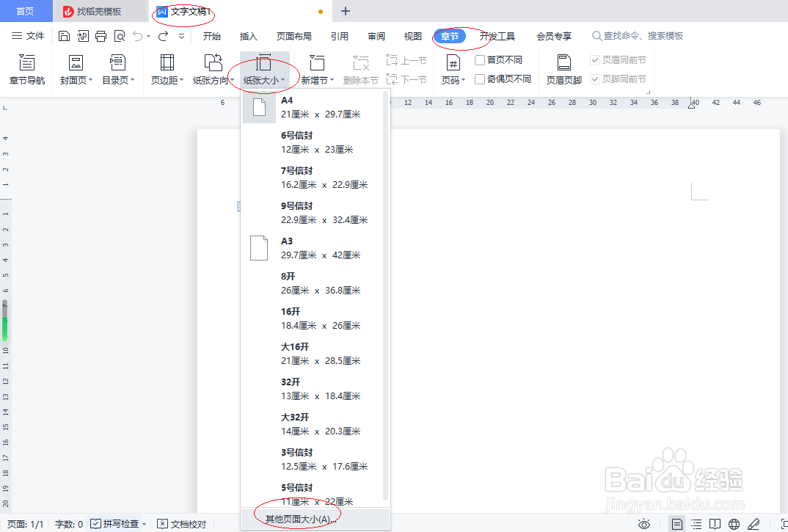This screenshot has width=788, height=532.
Task: Open the 文件 menu
Action: [x=28, y=36]
